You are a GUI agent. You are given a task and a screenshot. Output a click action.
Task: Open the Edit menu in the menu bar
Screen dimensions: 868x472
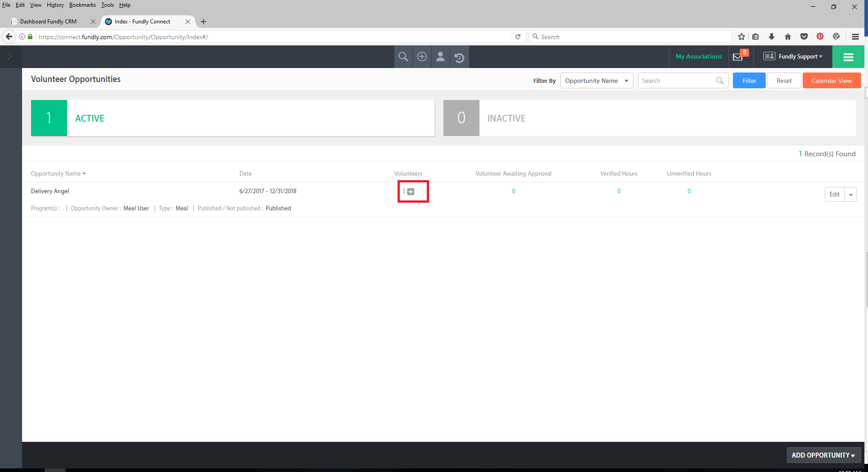[20, 5]
